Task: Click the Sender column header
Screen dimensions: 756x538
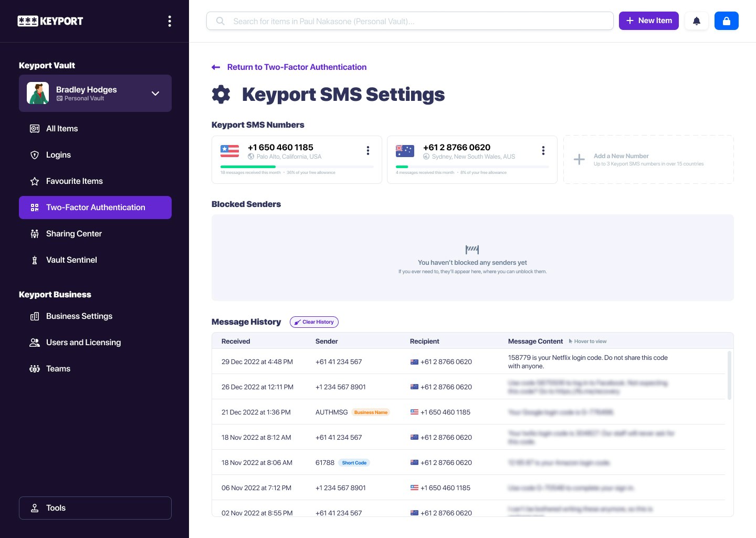Action: coord(327,342)
